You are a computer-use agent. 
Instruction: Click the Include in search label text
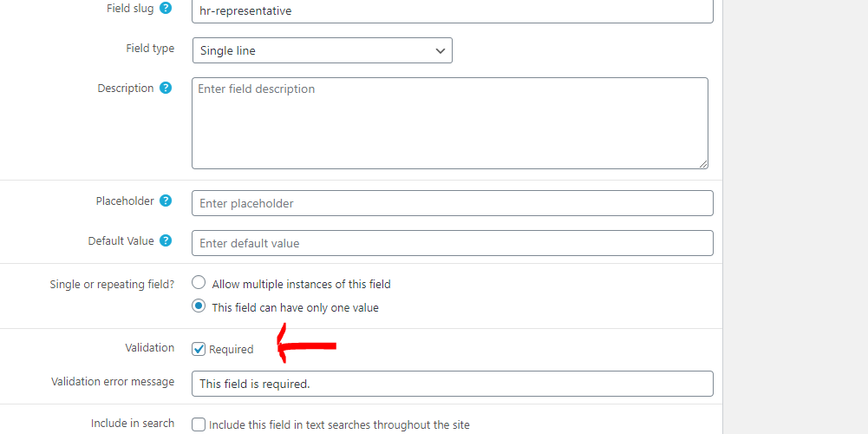(x=133, y=423)
